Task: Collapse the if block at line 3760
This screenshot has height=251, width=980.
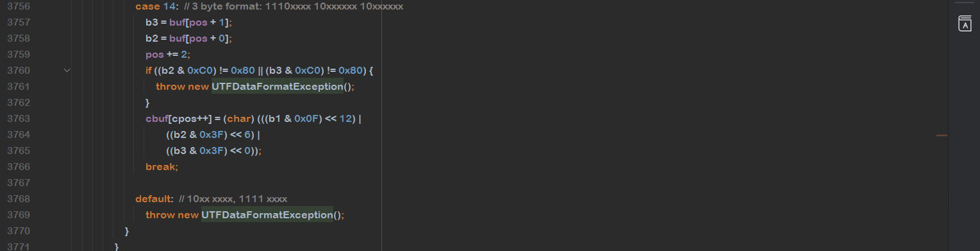Action: (x=67, y=71)
